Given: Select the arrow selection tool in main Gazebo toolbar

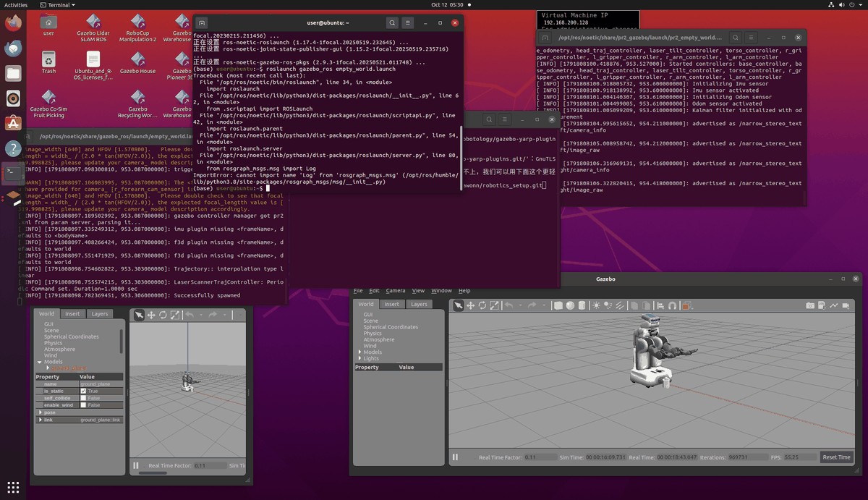Looking at the screenshot, I should tap(458, 305).
